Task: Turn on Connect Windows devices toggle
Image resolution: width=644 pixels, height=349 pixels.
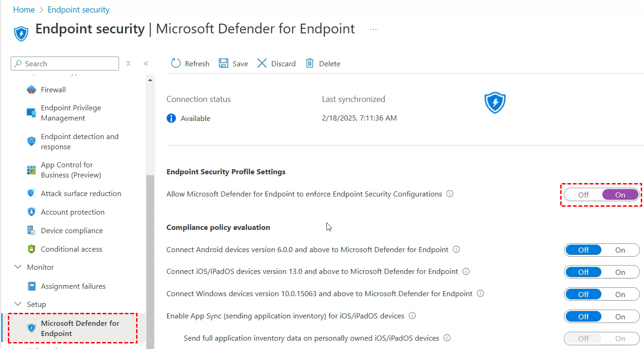Action: coord(620,294)
